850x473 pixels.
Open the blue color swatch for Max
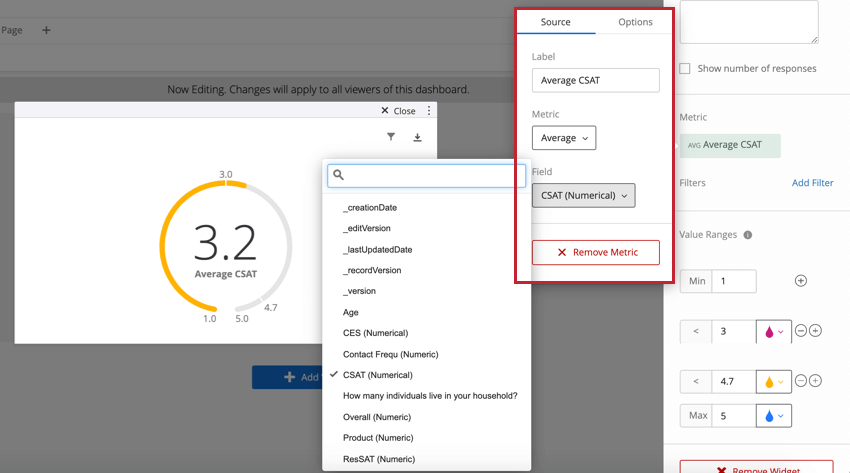(773, 415)
